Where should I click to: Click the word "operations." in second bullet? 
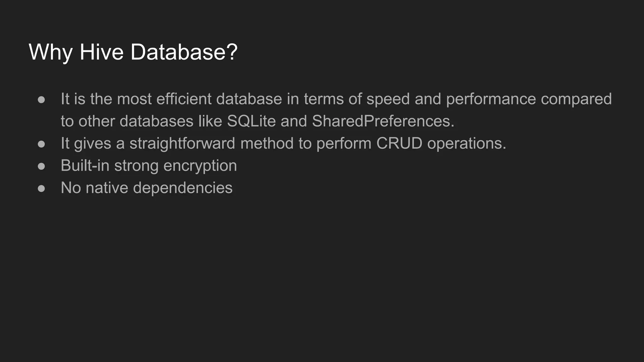click(467, 143)
